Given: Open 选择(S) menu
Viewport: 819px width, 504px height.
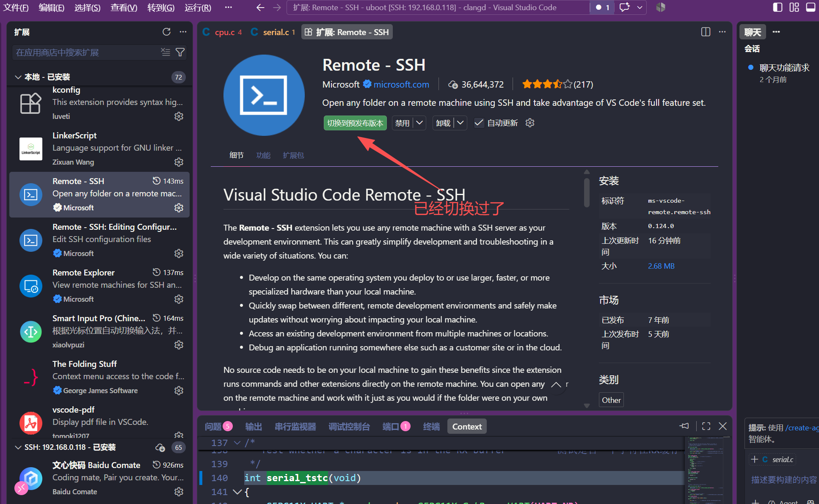Looking at the screenshot, I should [x=88, y=7].
